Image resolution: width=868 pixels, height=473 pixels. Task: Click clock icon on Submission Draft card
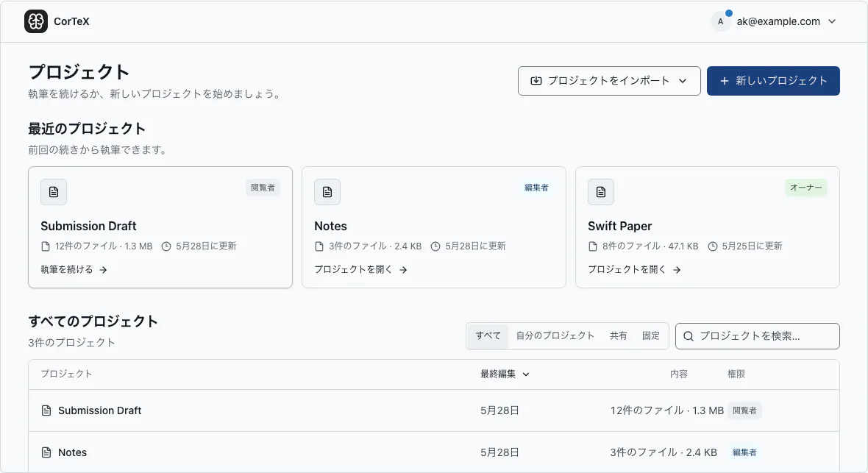pos(166,246)
